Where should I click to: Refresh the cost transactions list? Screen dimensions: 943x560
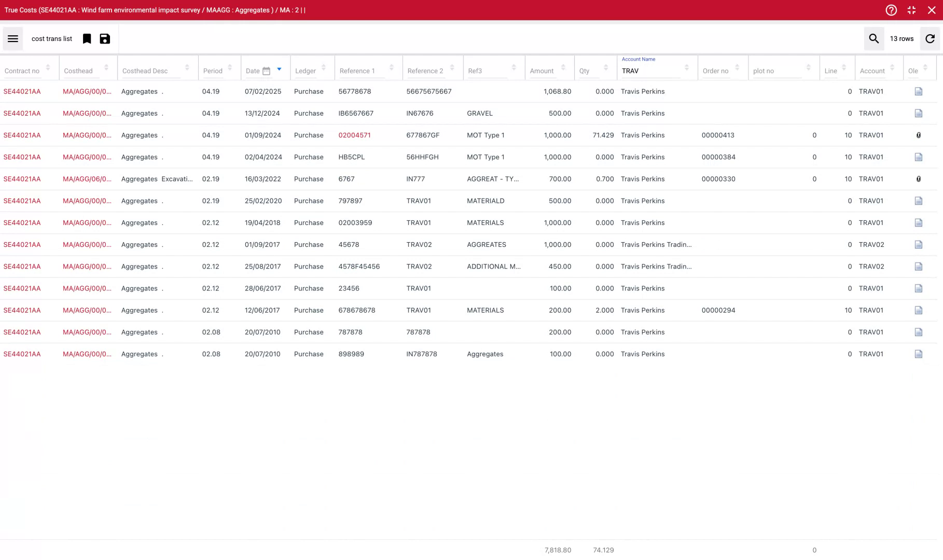click(930, 38)
